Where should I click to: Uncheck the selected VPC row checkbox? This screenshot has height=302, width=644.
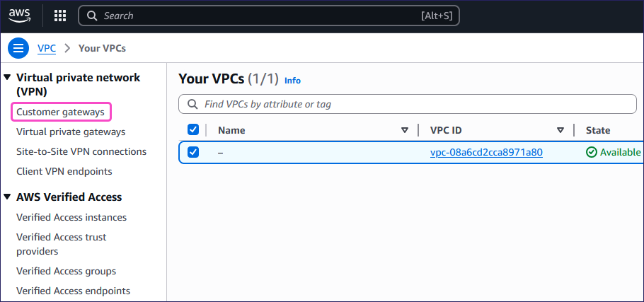(x=193, y=152)
